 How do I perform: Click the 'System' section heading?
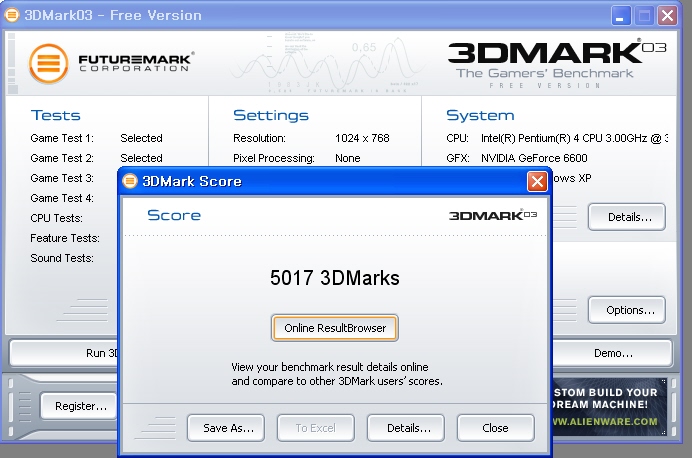(x=480, y=115)
